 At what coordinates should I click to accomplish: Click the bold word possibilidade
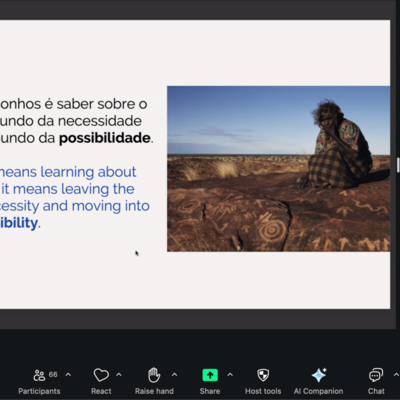click(105, 138)
